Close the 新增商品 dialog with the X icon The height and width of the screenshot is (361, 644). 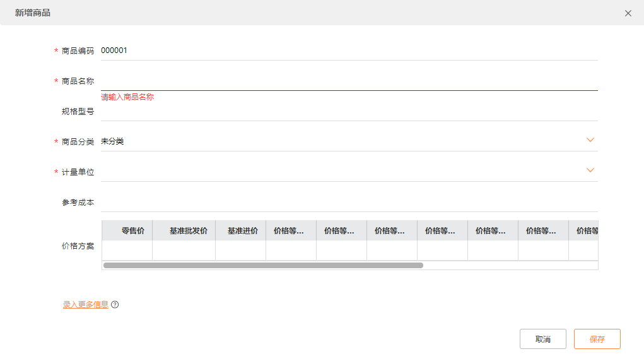628,13
